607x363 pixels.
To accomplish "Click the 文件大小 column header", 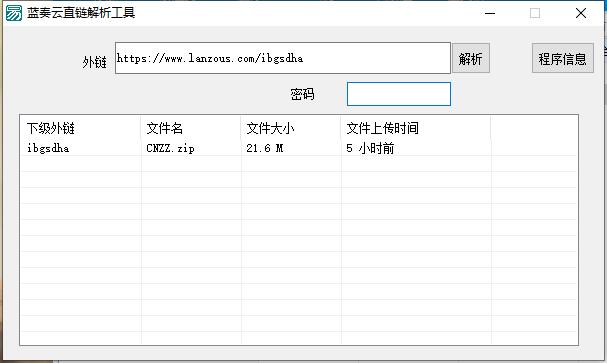I will (291, 128).
